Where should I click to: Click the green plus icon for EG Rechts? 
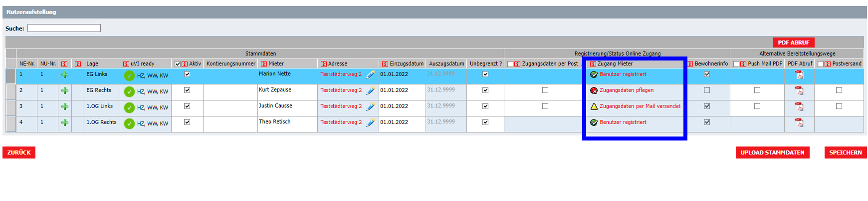[x=65, y=91]
